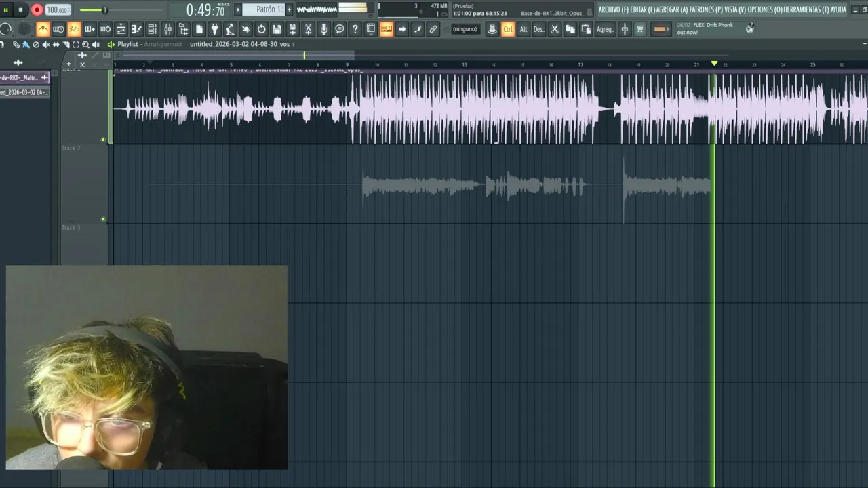The height and width of the screenshot is (488, 868).
Task: Open help with the question mark icon
Action: click(355, 29)
